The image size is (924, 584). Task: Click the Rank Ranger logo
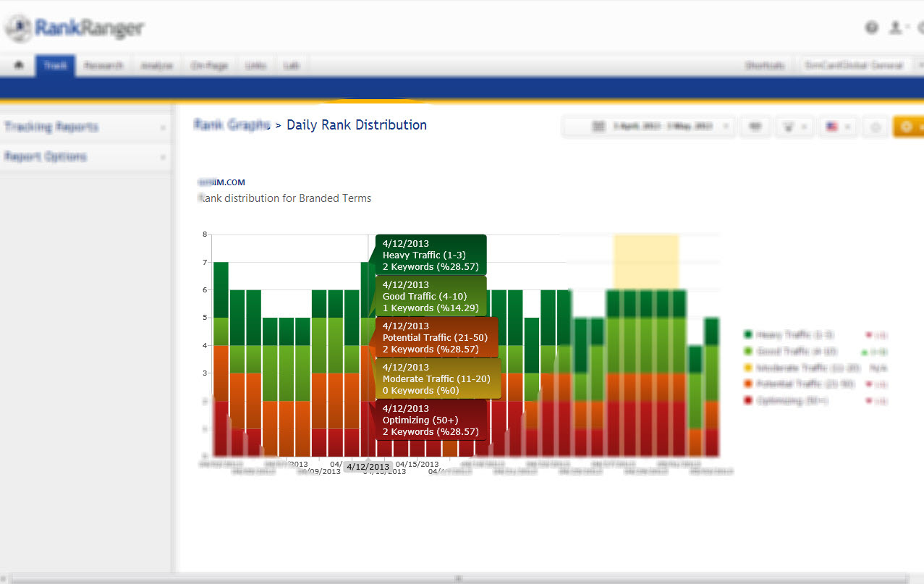click(75, 28)
